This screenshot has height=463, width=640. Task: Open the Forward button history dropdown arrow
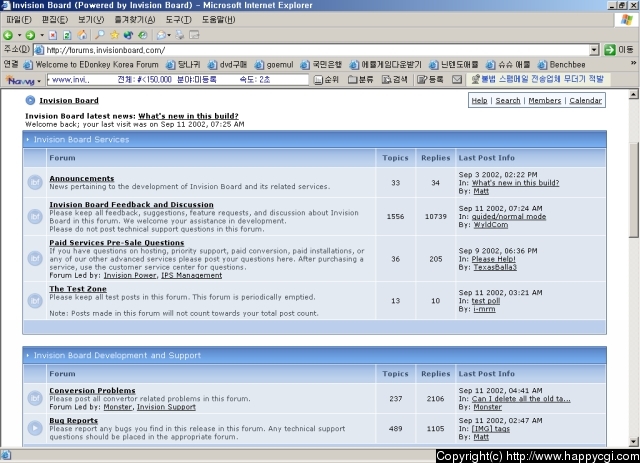42,36
